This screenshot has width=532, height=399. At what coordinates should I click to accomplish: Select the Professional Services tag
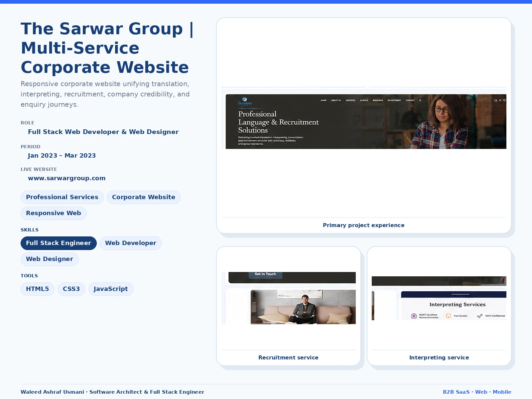62,197
